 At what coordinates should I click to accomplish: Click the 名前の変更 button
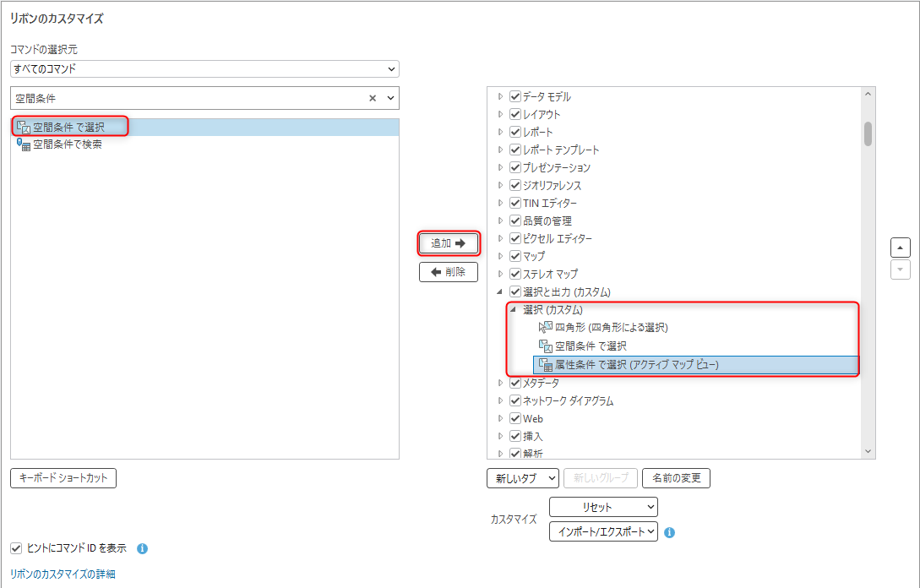click(676, 478)
